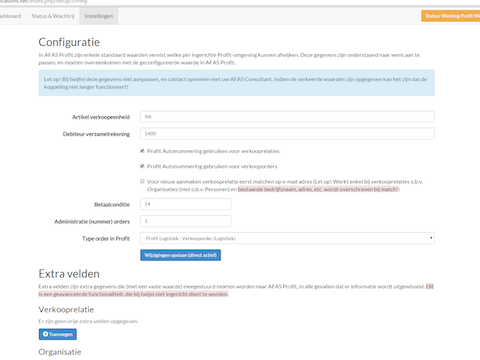Open the Type order in Profit dropdown
Screen dimensions: 480x360
(x=287, y=238)
